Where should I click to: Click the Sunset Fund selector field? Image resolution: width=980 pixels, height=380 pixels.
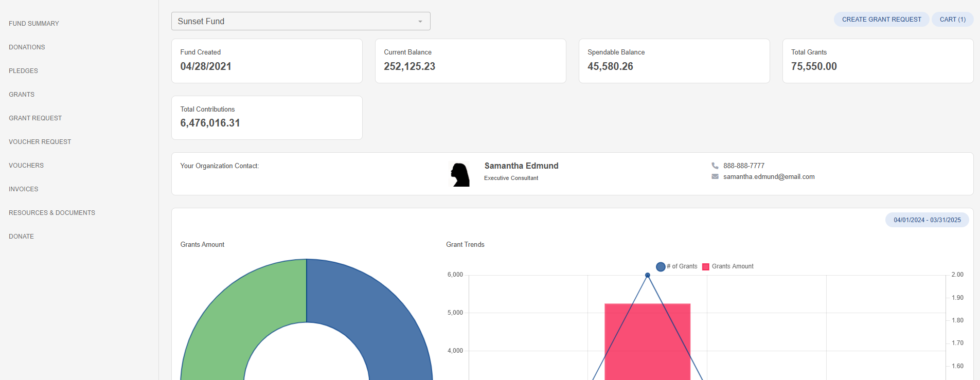[300, 21]
